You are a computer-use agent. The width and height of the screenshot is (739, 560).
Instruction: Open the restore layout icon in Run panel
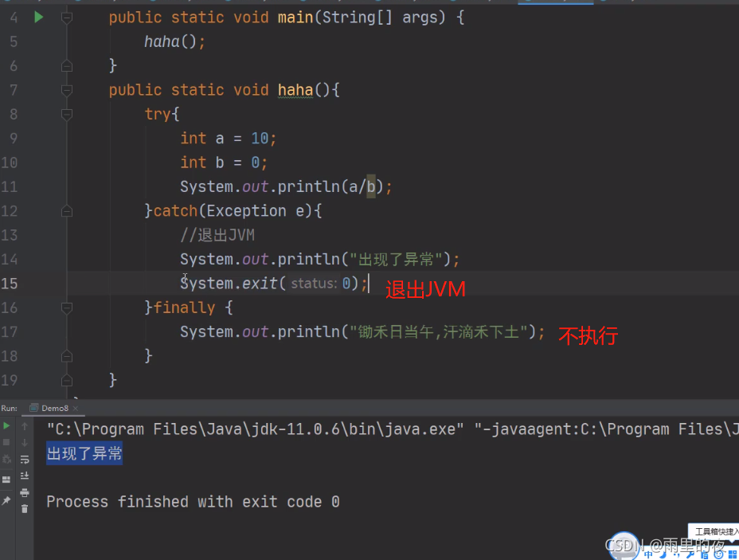6,478
